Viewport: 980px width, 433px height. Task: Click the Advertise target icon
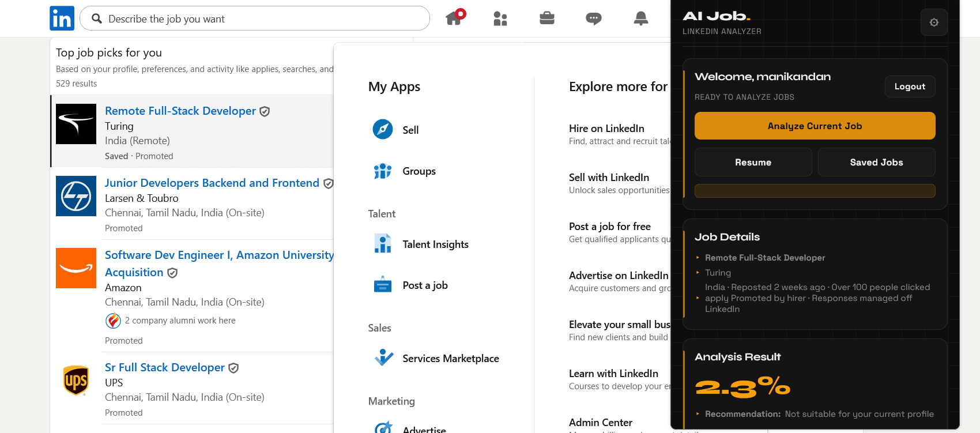click(x=383, y=428)
